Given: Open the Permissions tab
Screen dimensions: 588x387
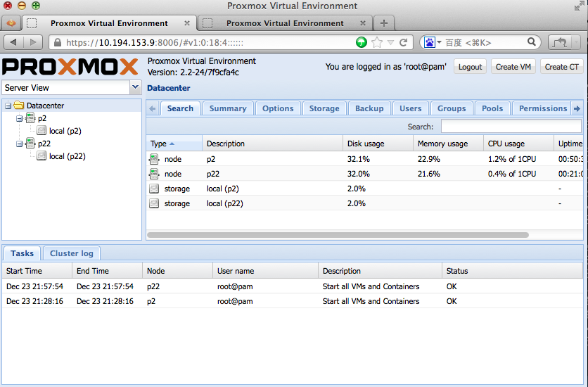Looking at the screenshot, I should pyautogui.click(x=543, y=108).
